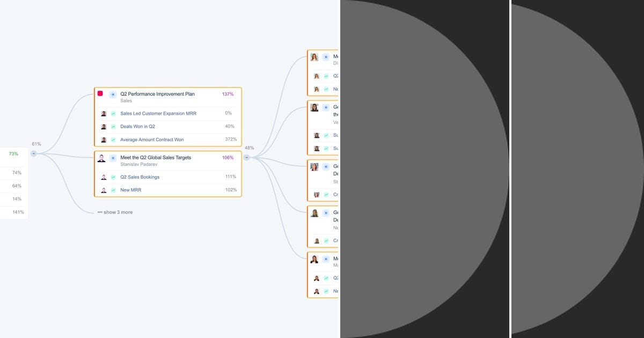Collapse the 48% branch connector node
This screenshot has height=338, width=644.
[x=247, y=157]
